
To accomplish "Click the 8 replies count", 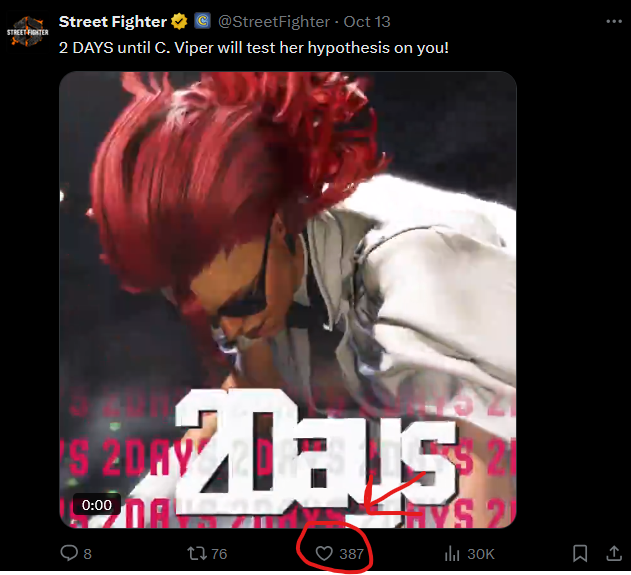I will (87, 554).
